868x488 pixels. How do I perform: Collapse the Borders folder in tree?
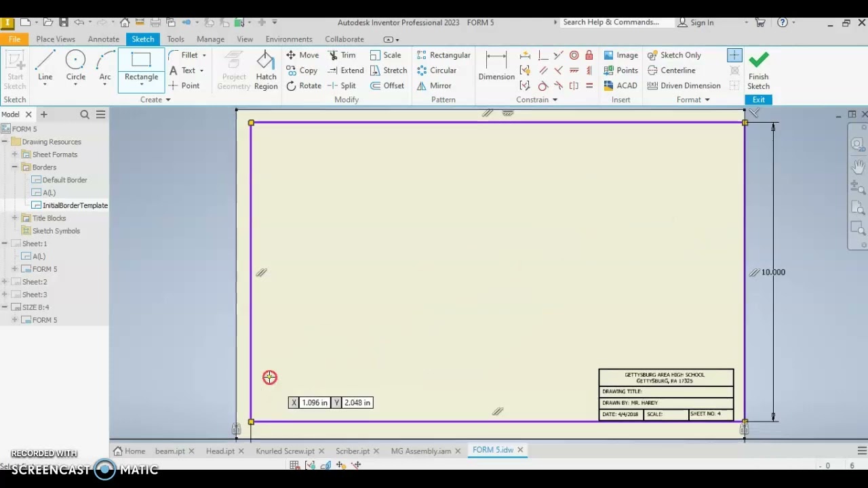click(x=15, y=167)
